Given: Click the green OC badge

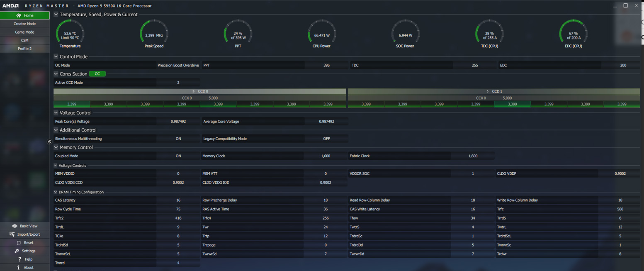Looking at the screenshot, I should tap(97, 74).
